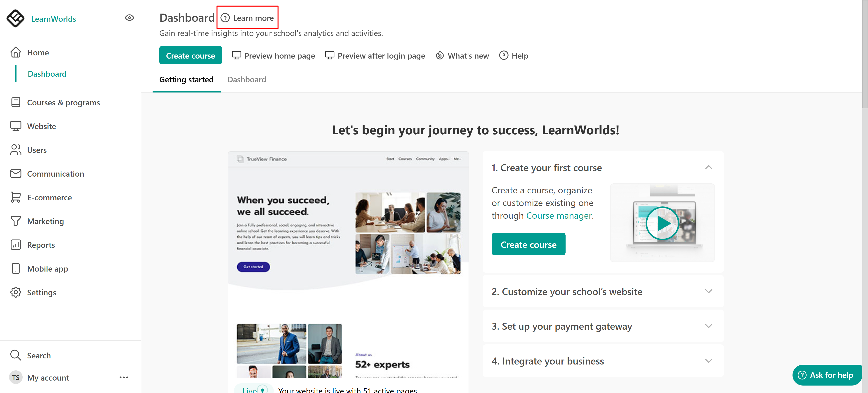Click the LearnWorlds logo icon
This screenshot has width=868, height=393.
(15, 18)
